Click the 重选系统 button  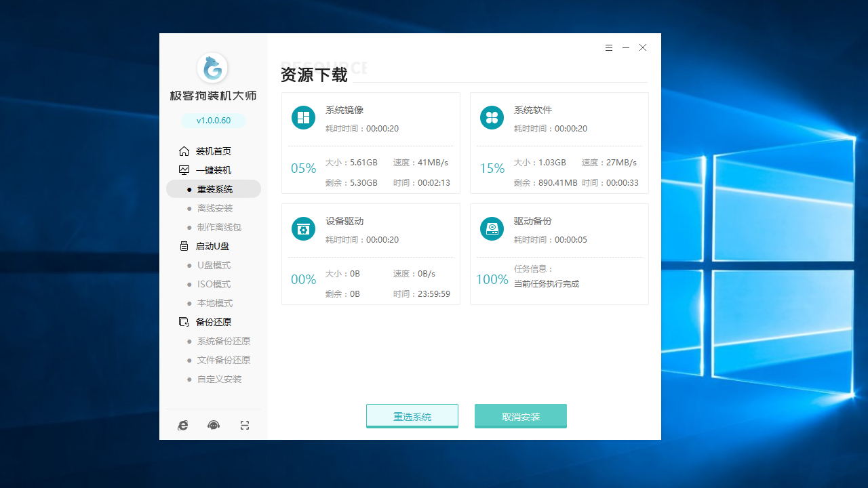pyautogui.click(x=412, y=415)
